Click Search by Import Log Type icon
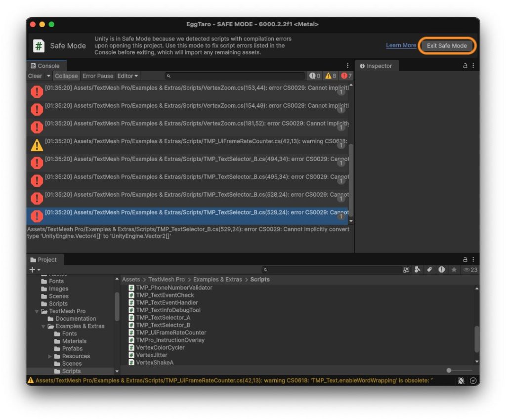 click(x=441, y=270)
